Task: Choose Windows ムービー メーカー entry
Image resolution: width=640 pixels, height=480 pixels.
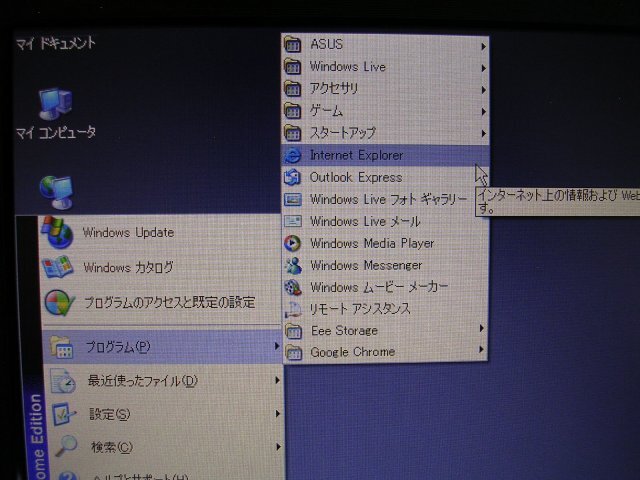Action: [x=385, y=287]
